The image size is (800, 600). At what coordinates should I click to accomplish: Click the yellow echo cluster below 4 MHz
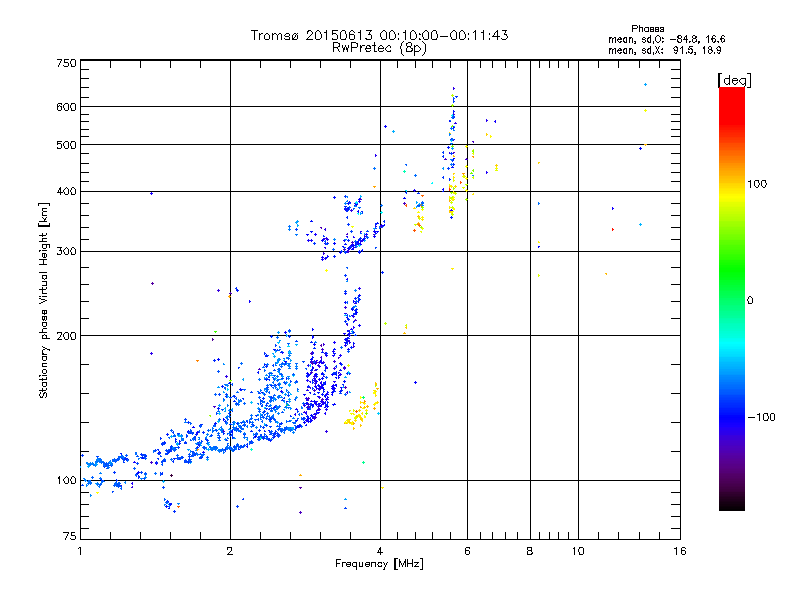pos(362,407)
